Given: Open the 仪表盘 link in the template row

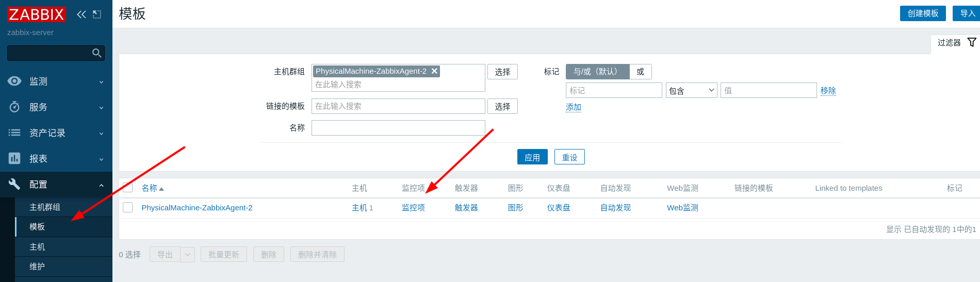Looking at the screenshot, I should click(559, 208).
